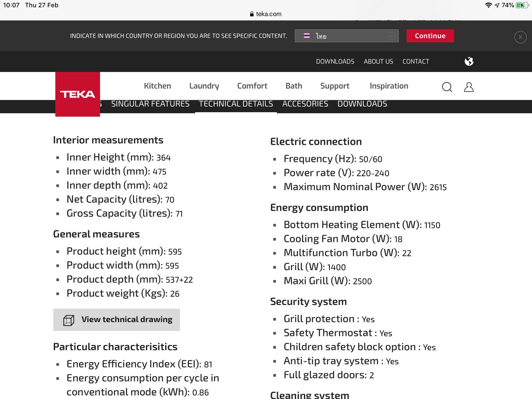The image size is (532, 399).
Task: Tap the Thailand flag icon
Action: pos(307,36)
